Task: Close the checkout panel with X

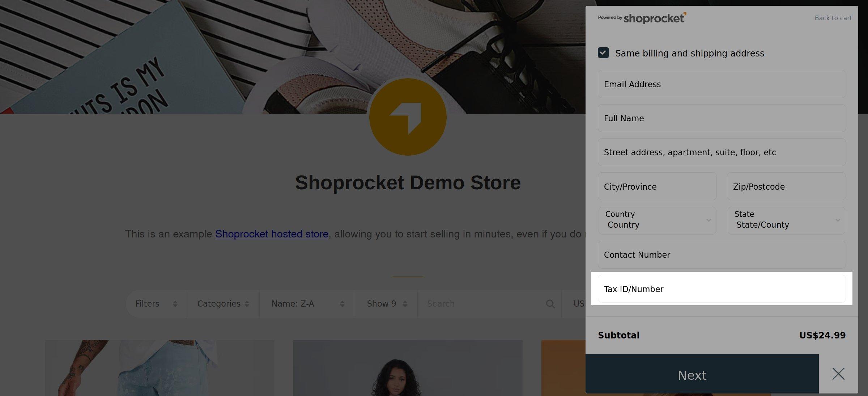Action: tap(838, 374)
